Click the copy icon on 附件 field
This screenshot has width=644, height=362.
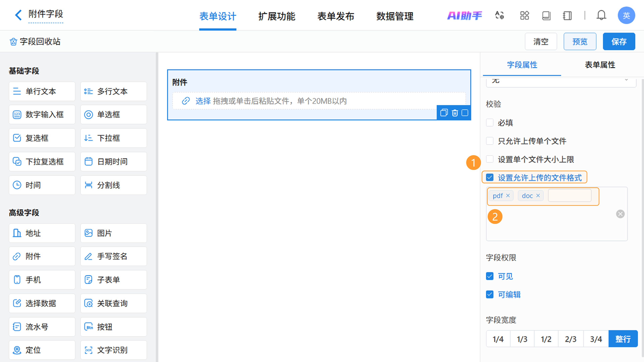(x=444, y=113)
